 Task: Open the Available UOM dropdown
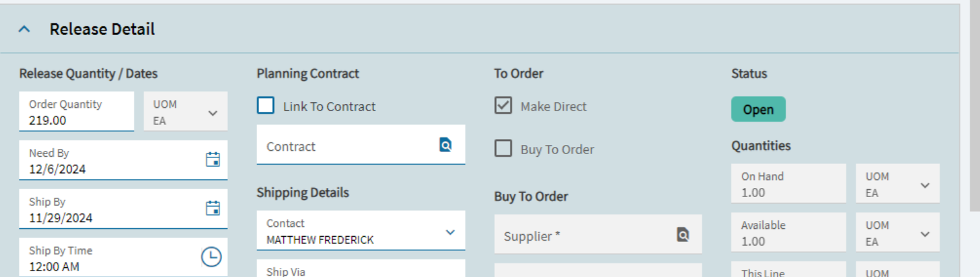pos(898,233)
